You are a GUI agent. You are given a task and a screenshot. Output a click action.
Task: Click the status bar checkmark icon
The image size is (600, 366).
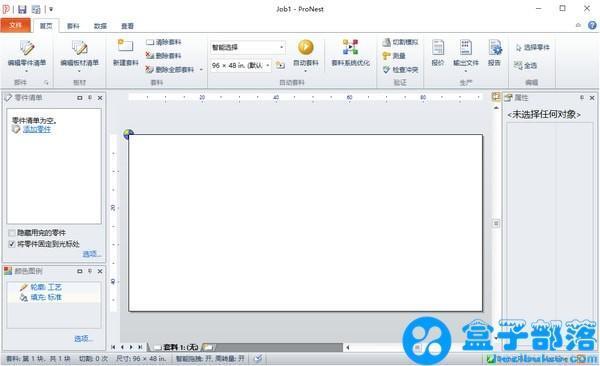(258, 358)
